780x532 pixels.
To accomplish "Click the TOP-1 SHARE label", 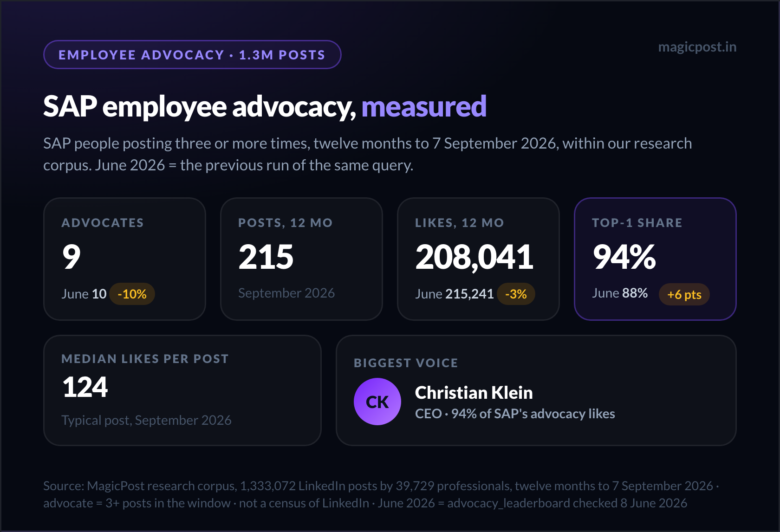I will 637,223.
